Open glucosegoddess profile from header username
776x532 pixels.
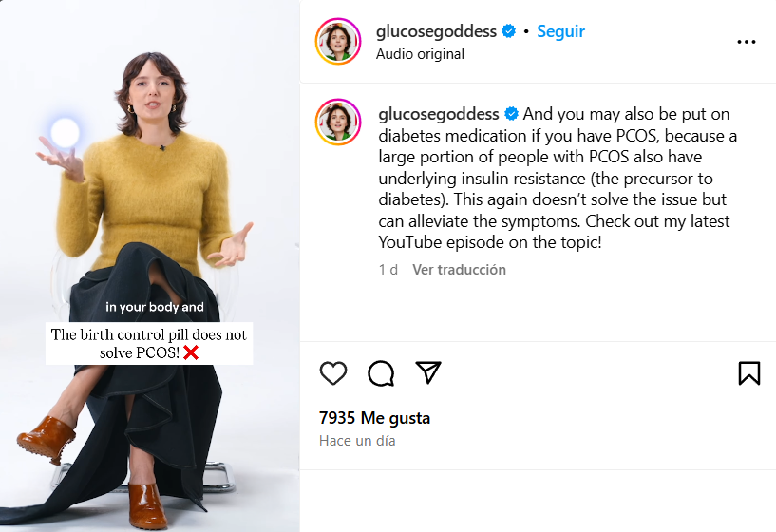[436, 31]
